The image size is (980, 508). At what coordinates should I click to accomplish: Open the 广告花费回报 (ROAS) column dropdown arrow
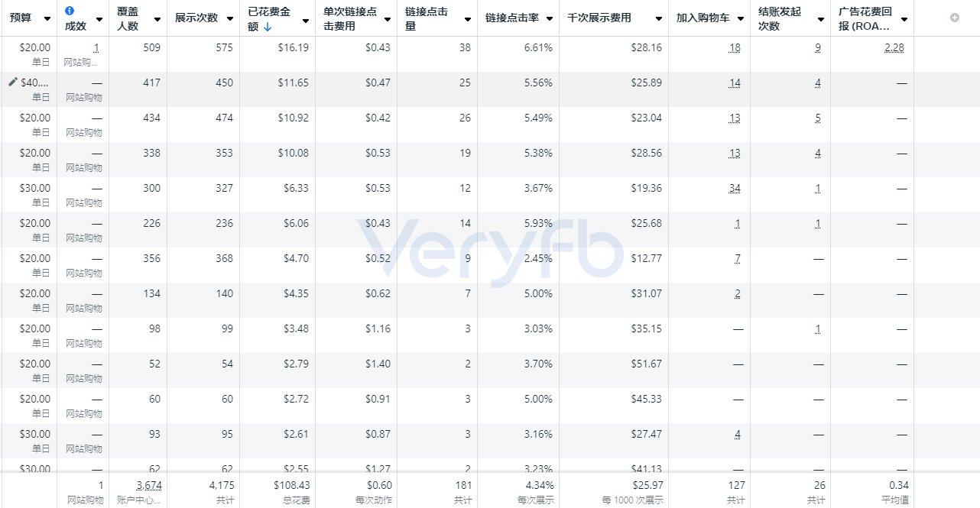click(904, 19)
